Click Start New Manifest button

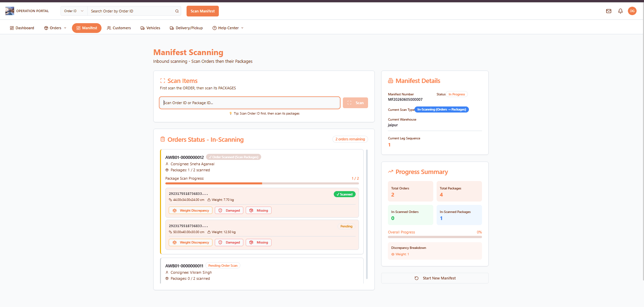(x=435, y=278)
